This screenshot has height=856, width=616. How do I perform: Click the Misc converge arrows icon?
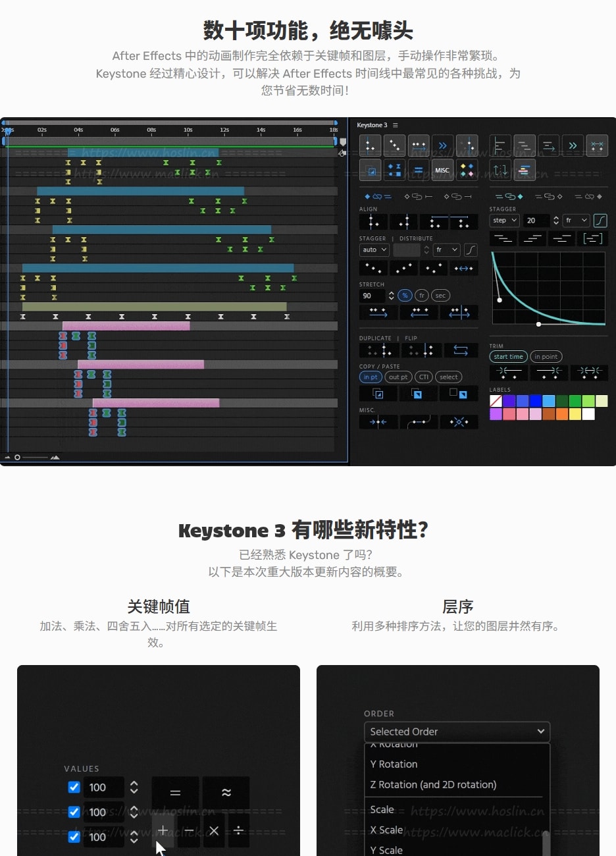pos(378,422)
